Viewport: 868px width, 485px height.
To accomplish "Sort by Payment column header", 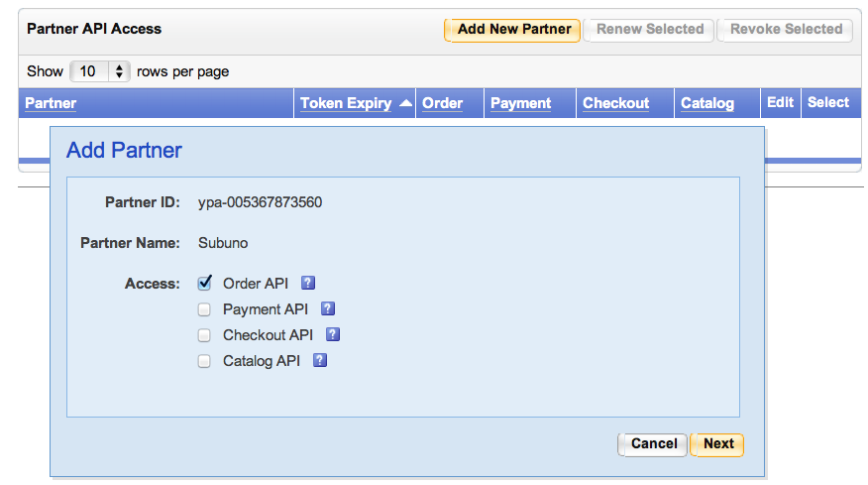I will point(520,103).
